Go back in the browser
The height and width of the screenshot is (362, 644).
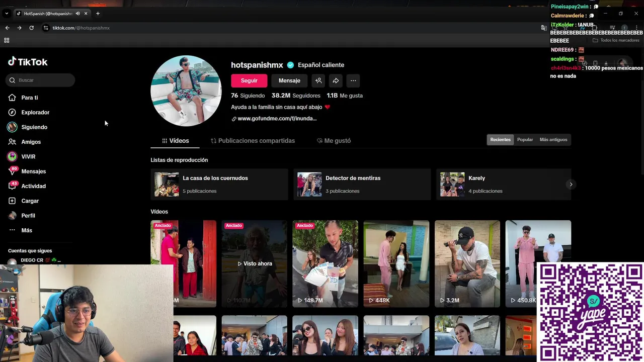point(7,28)
